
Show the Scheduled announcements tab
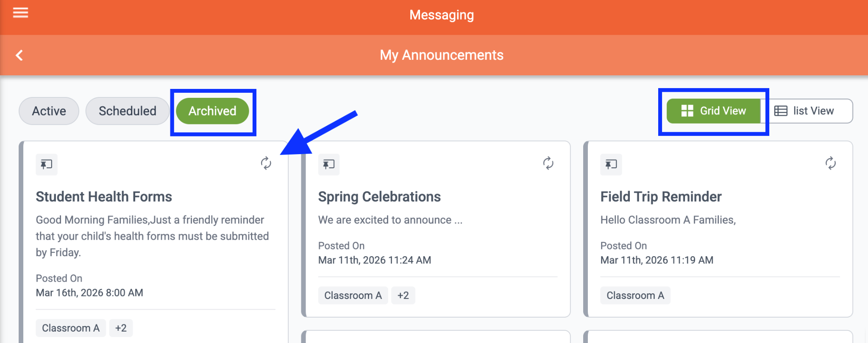click(x=127, y=111)
